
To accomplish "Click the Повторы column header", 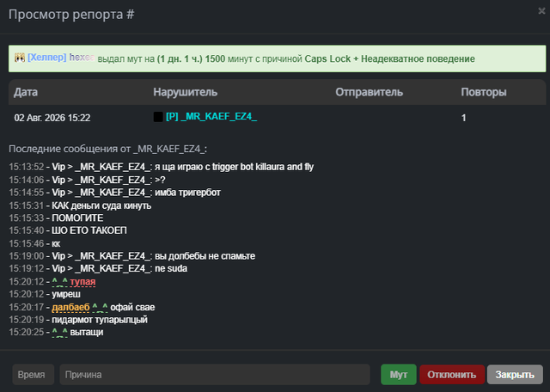I will (x=484, y=92).
